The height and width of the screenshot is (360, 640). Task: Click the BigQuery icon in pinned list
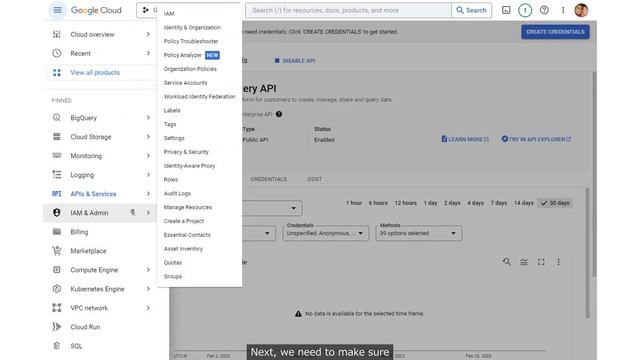click(57, 118)
